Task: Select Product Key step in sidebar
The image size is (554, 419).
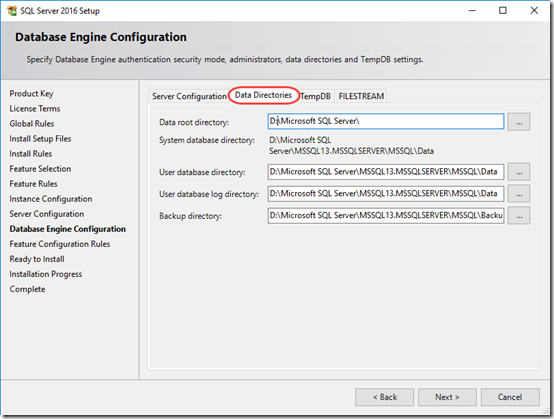Action: coord(31,94)
